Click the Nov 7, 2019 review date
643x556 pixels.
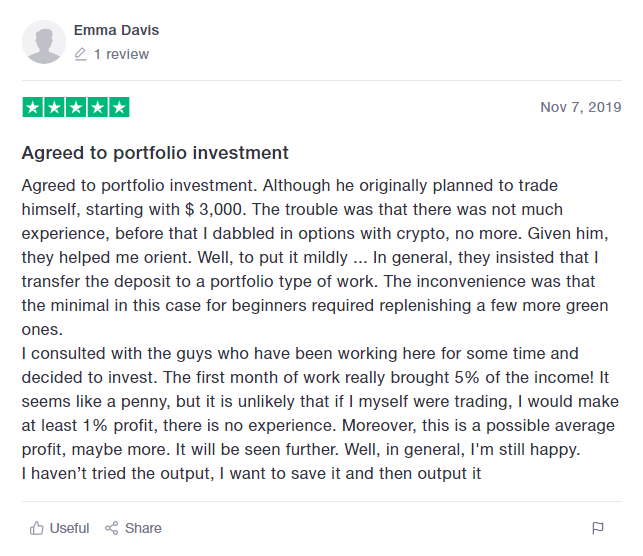click(x=581, y=107)
